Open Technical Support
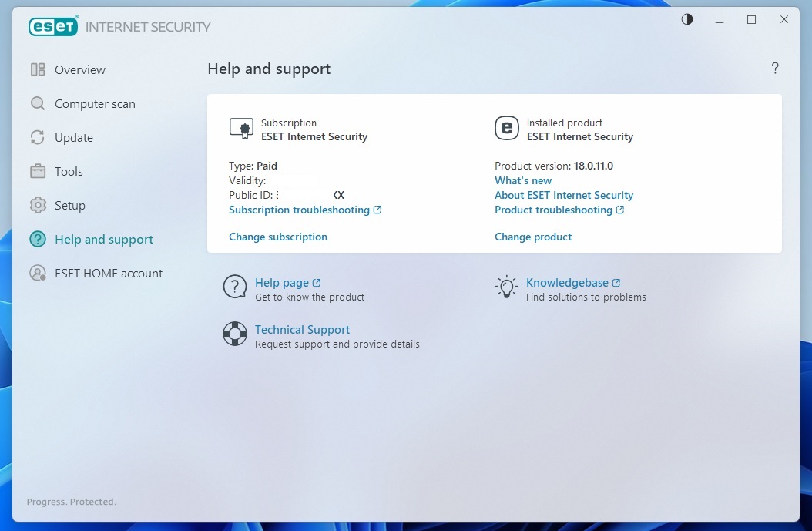This screenshot has height=531, width=812. point(303,330)
